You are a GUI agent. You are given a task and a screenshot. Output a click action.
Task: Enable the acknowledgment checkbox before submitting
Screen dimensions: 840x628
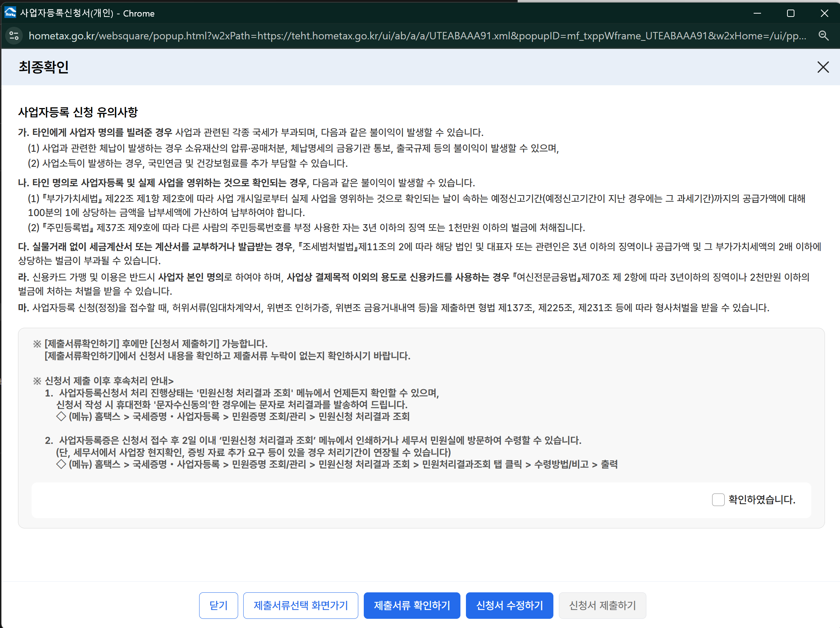[x=718, y=500]
